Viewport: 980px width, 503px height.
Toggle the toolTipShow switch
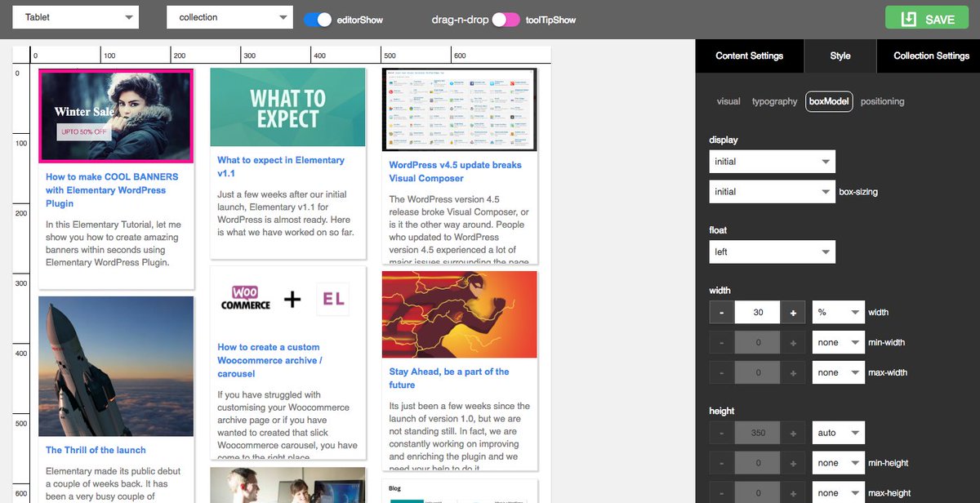(x=506, y=20)
